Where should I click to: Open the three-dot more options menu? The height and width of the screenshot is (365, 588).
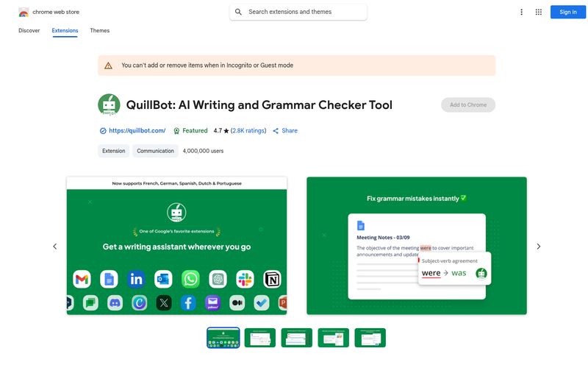(521, 12)
